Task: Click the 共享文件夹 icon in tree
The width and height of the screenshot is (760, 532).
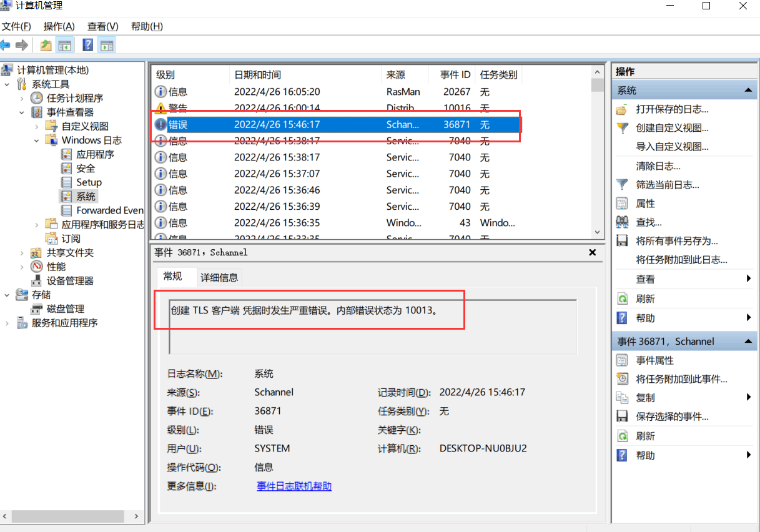Action: click(37, 253)
